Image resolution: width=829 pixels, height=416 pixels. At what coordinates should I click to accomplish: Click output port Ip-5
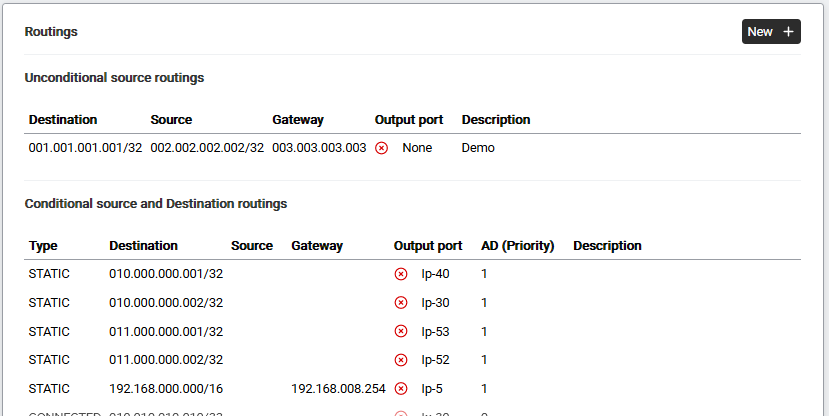click(432, 389)
